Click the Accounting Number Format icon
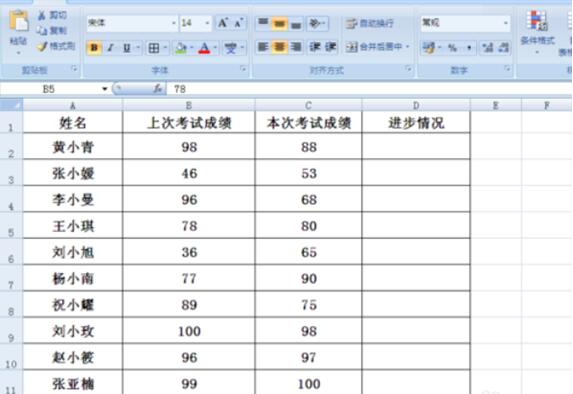The width and height of the screenshot is (573, 394). click(x=429, y=48)
